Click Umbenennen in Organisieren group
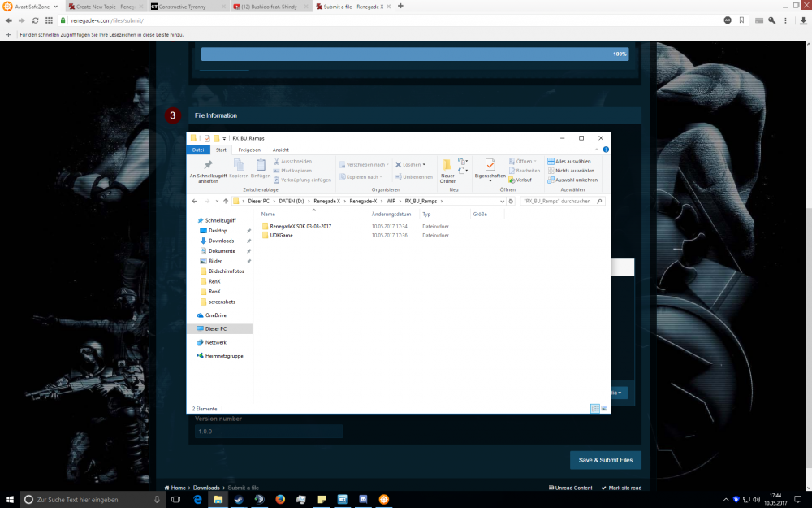Screen dimensions: 812x508 [x=413, y=176]
